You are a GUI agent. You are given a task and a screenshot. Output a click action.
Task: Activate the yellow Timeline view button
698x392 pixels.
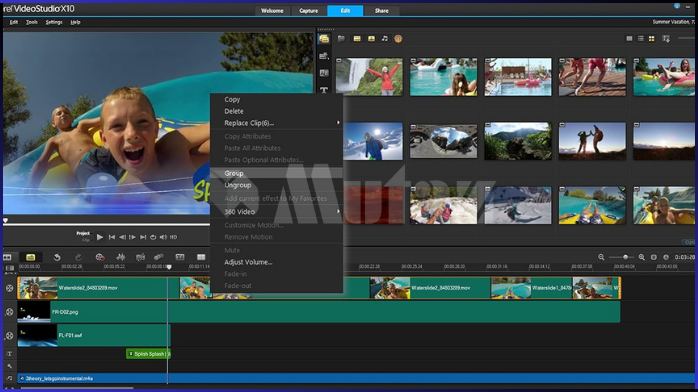[30, 257]
